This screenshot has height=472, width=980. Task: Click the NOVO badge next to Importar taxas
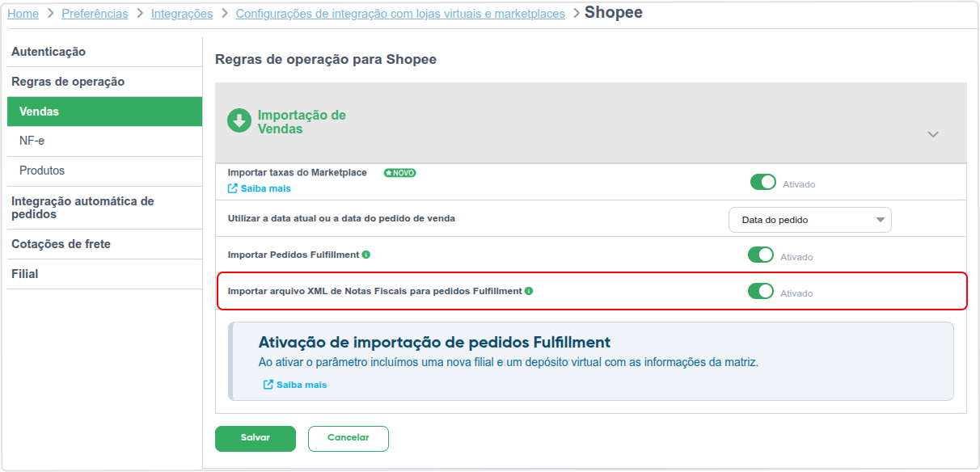(400, 173)
